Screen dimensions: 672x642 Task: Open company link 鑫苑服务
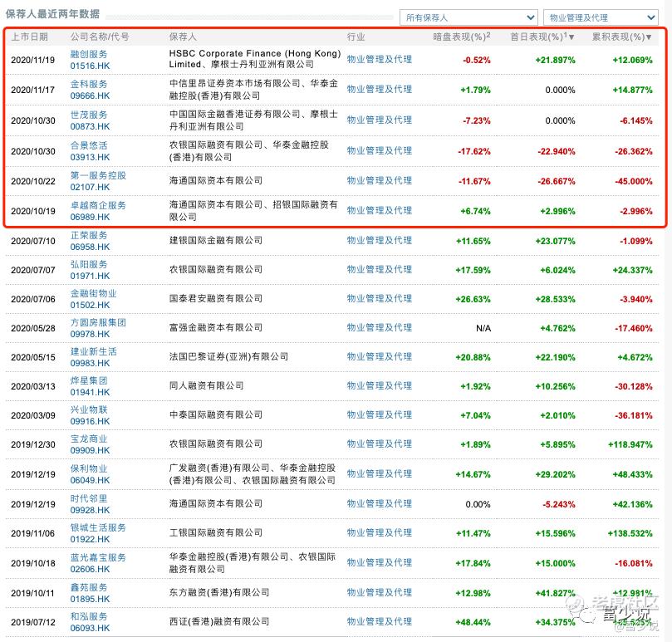click(89, 587)
